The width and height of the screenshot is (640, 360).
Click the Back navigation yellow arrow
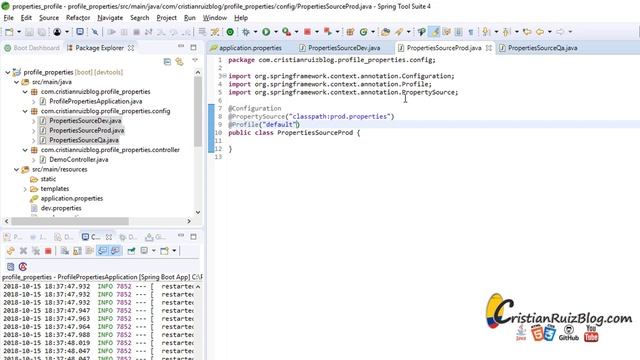pyautogui.click(x=540, y=32)
